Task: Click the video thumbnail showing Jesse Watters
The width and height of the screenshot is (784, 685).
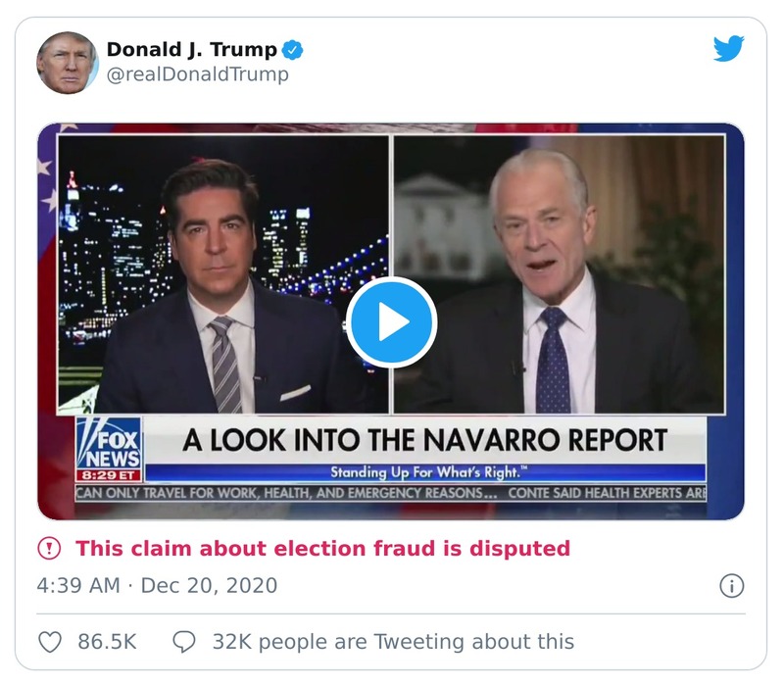Action: [x=216, y=265]
